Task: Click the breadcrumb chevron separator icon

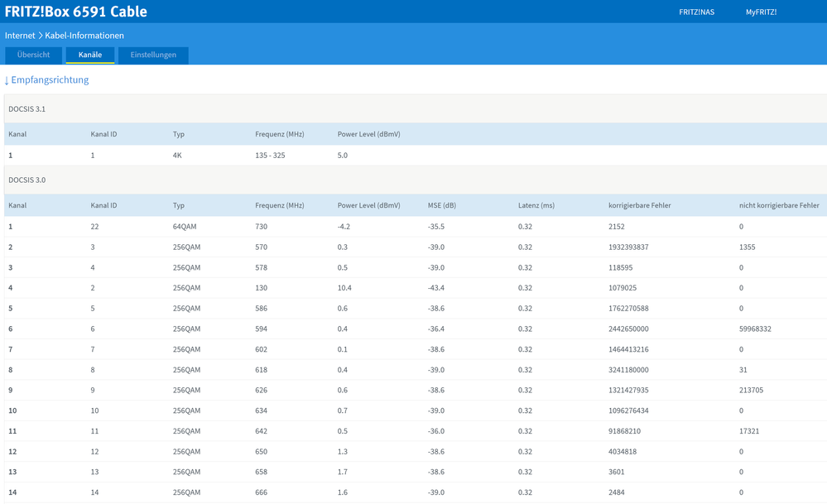Action: pyautogui.click(x=41, y=36)
